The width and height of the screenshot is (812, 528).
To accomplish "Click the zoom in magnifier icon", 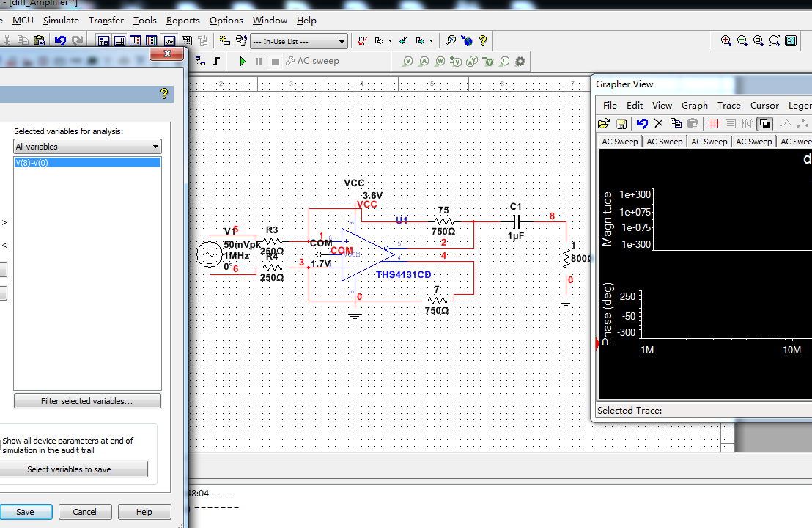I will click(726, 41).
